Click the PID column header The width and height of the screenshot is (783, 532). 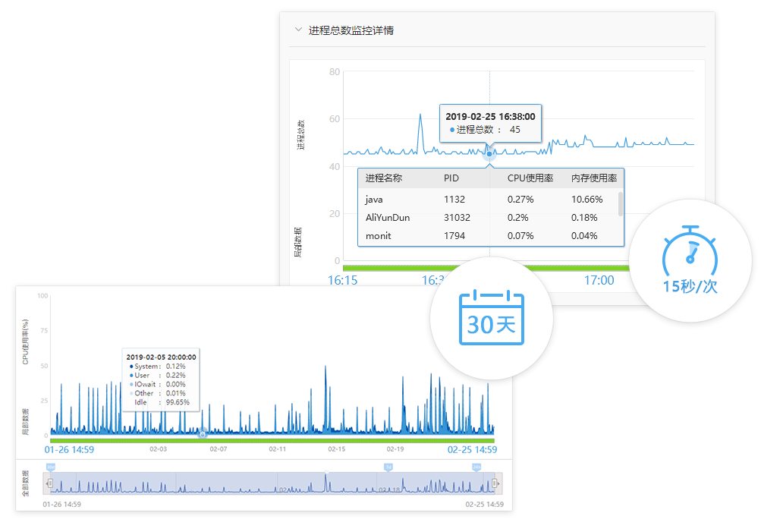pos(451,178)
